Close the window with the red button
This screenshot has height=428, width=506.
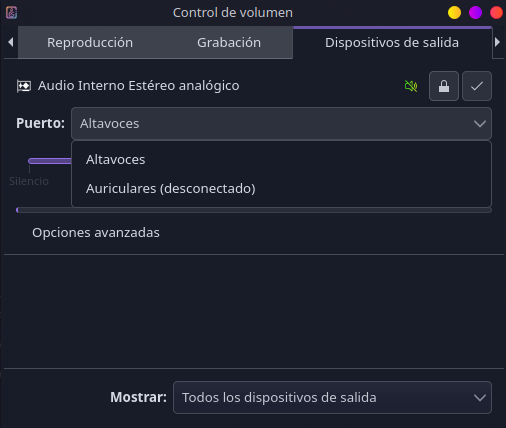pos(496,13)
